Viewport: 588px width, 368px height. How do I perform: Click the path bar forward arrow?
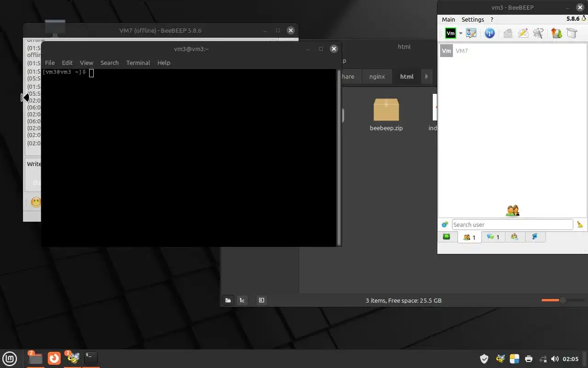point(426,76)
